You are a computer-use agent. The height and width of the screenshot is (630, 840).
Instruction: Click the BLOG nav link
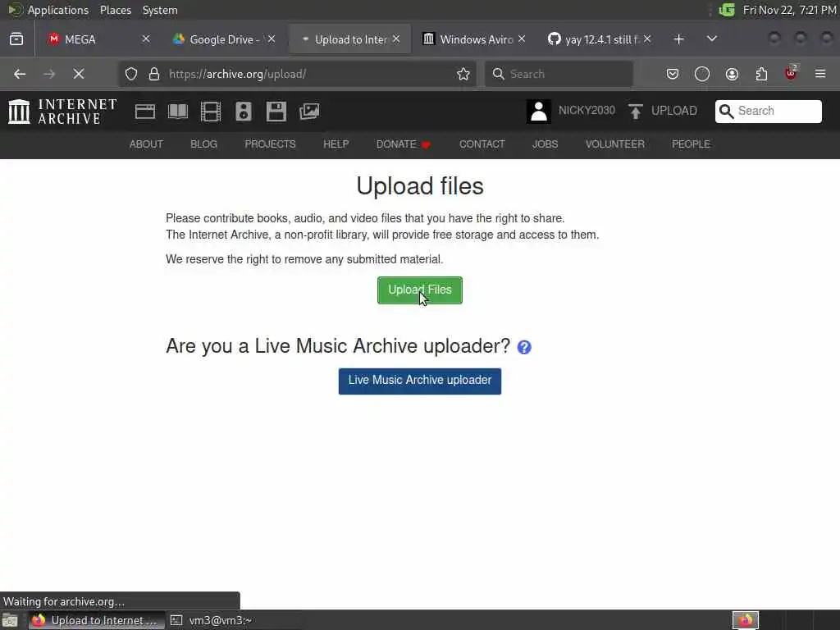(203, 144)
